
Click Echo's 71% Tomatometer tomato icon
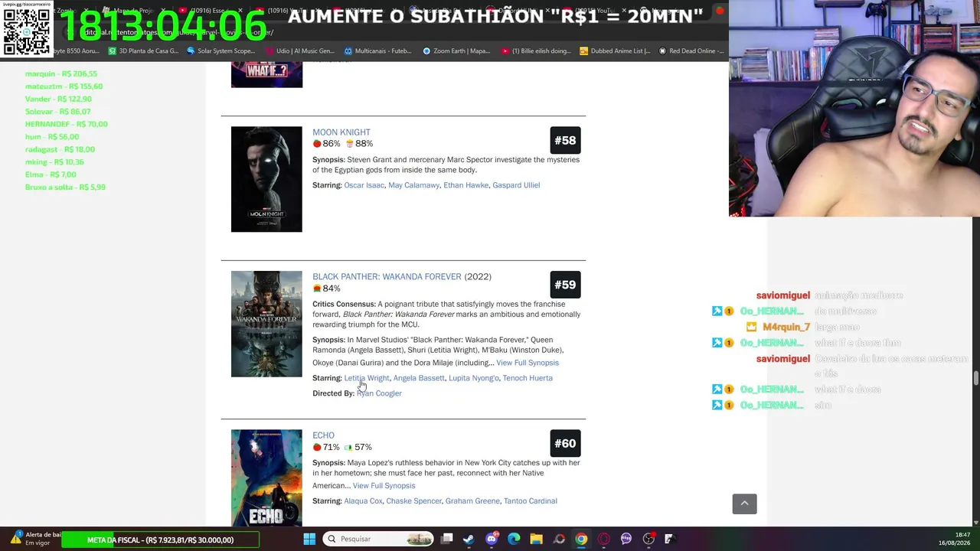point(317,447)
